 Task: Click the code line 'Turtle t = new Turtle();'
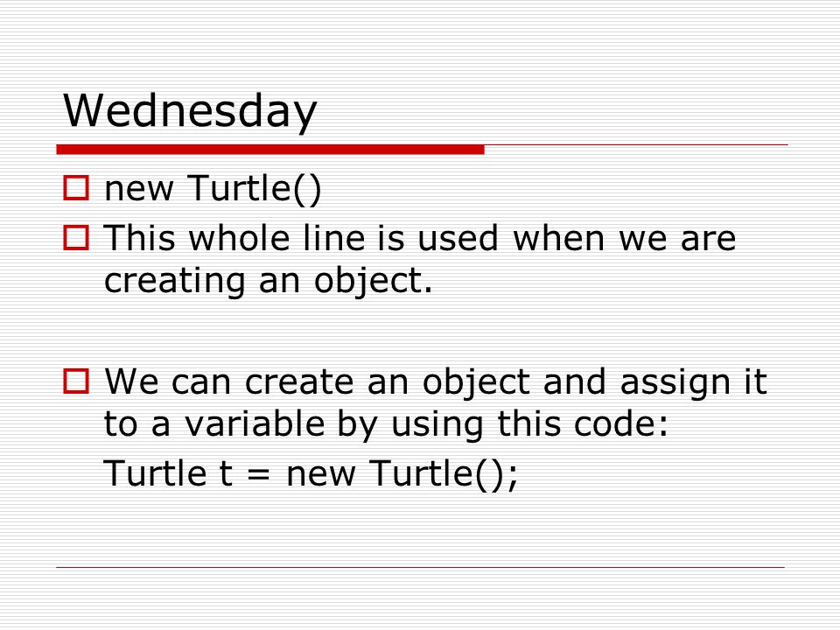311,474
